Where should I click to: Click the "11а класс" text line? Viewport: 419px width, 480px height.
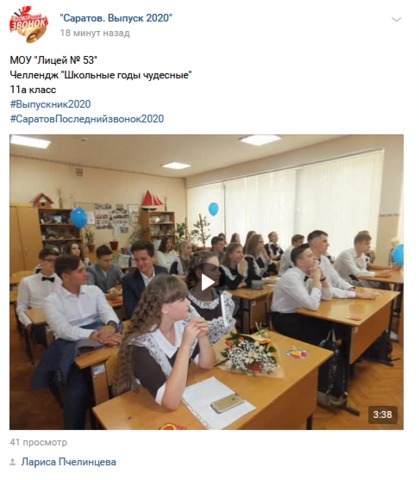click(x=33, y=90)
